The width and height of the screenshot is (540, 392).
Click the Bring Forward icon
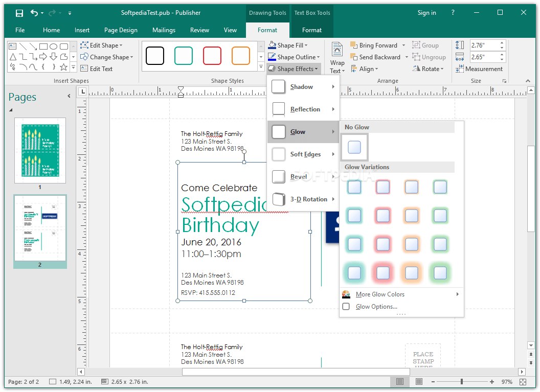(354, 45)
